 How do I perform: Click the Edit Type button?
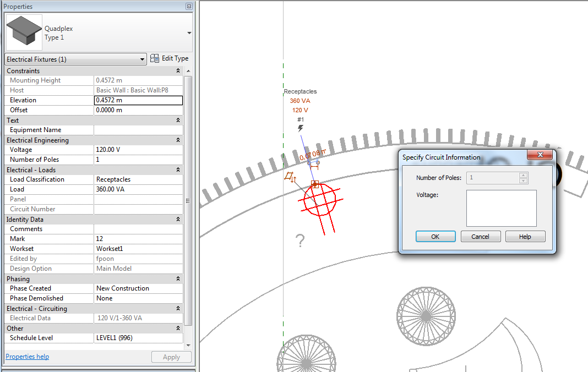170,58
